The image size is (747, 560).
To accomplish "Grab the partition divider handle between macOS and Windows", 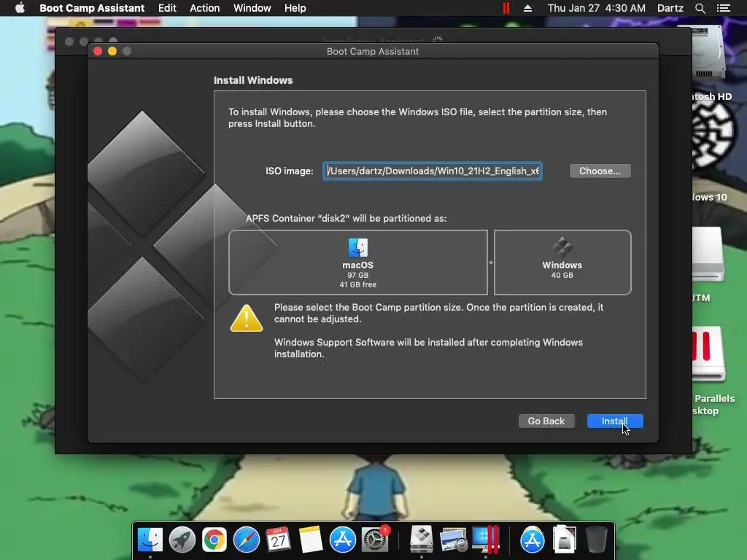I will (491, 262).
